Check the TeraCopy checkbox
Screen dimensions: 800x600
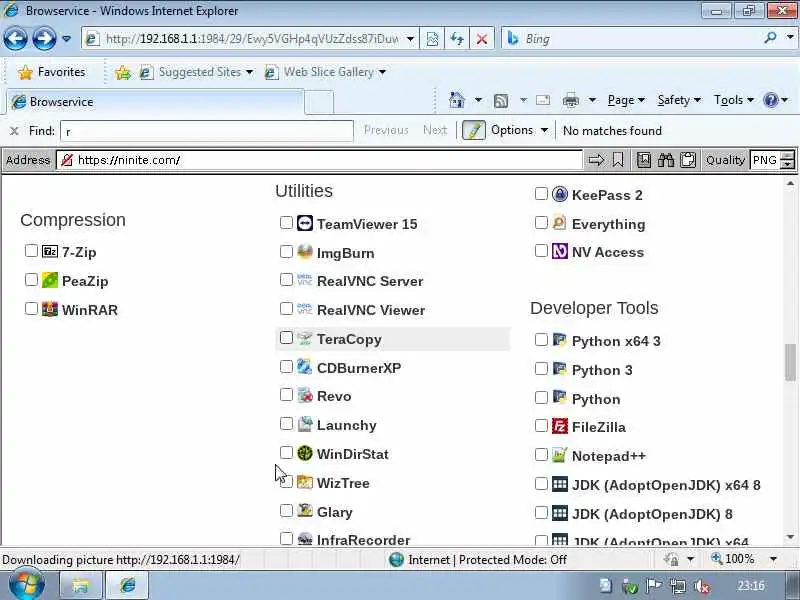coord(286,338)
